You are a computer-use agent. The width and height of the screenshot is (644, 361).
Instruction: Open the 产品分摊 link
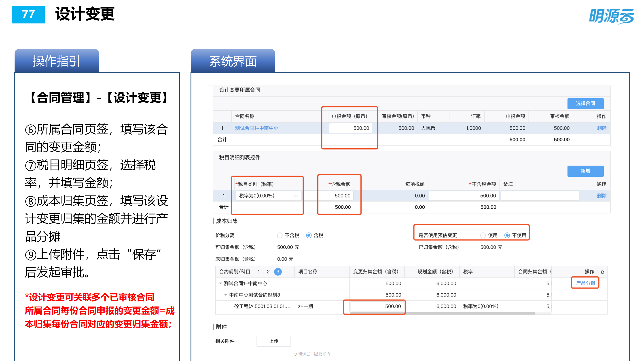(585, 283)
